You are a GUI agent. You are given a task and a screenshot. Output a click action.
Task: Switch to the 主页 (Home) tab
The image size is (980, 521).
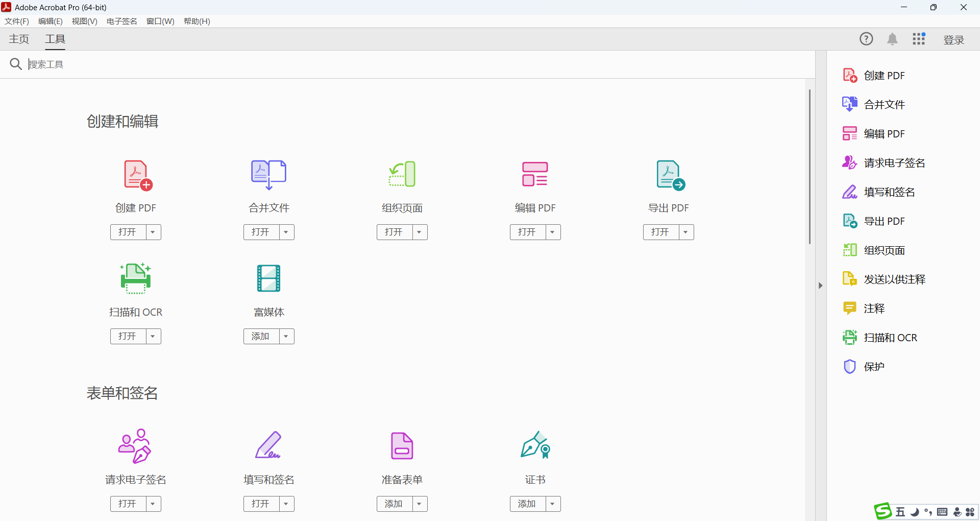point(19,39)
